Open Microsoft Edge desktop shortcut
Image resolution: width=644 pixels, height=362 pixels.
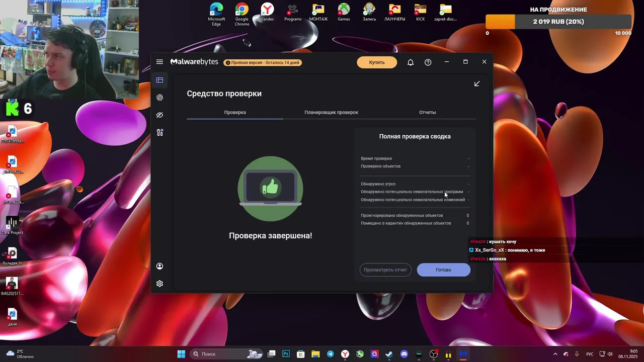(216, 14)
